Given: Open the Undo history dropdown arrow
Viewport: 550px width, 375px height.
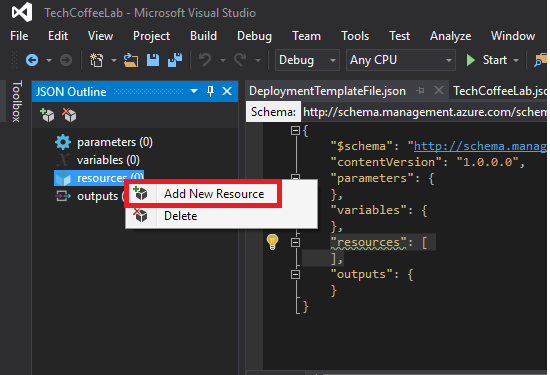Looking at the screenshot, I should click(x=223, y=60).
